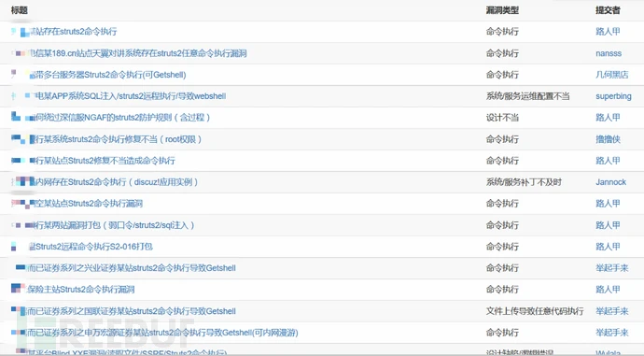
Task: View submitter 撸撸侠 profile
Action: click(608, 139)
